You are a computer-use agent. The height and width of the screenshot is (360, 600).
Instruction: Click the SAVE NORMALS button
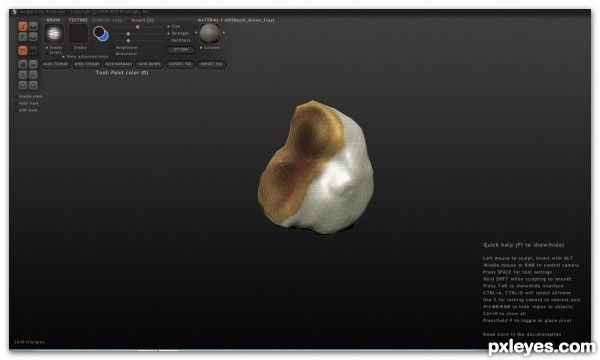click(x=118, y=64)
